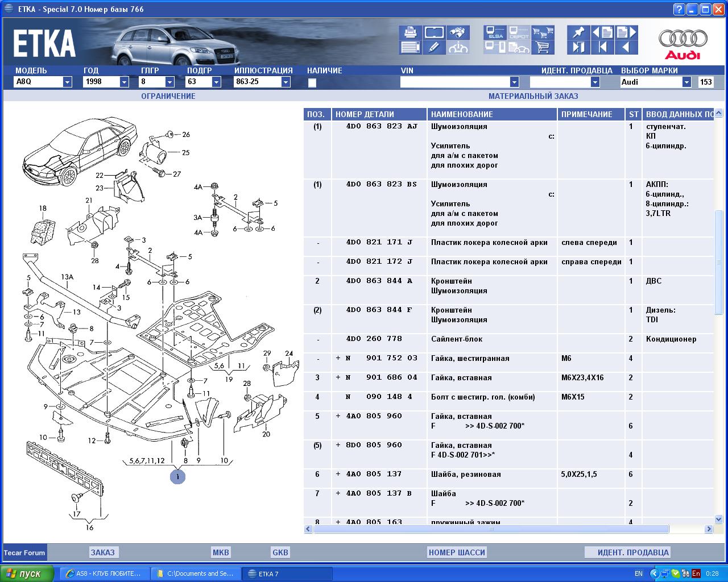Expand the ИЛЛЮСТРАЦИЯ dropdown showing 863-25
This screenshot has width=728, height=582.
(x=286, y=82)
